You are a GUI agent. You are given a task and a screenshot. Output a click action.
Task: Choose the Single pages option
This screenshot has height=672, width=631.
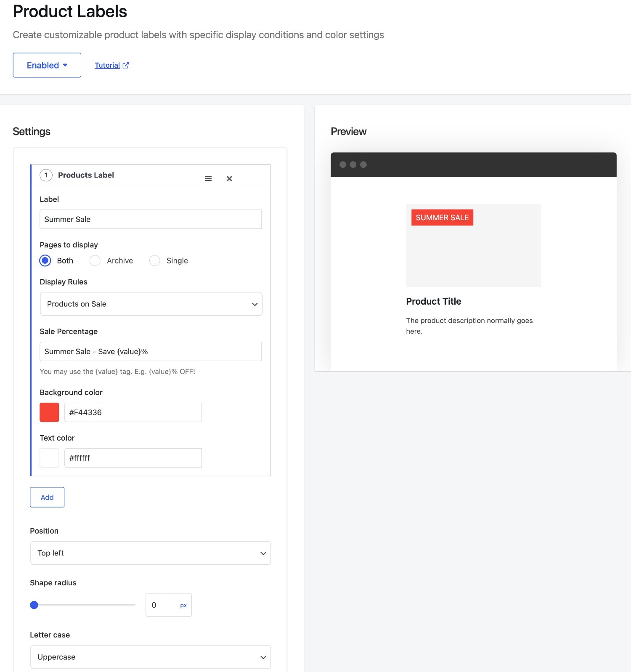pyautogui.click(x=155, y=260)
